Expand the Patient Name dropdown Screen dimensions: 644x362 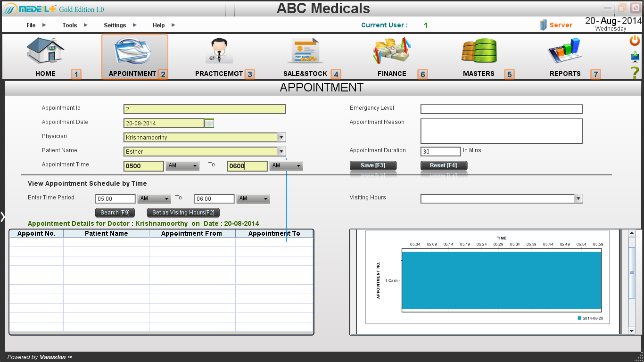point(281,152)
